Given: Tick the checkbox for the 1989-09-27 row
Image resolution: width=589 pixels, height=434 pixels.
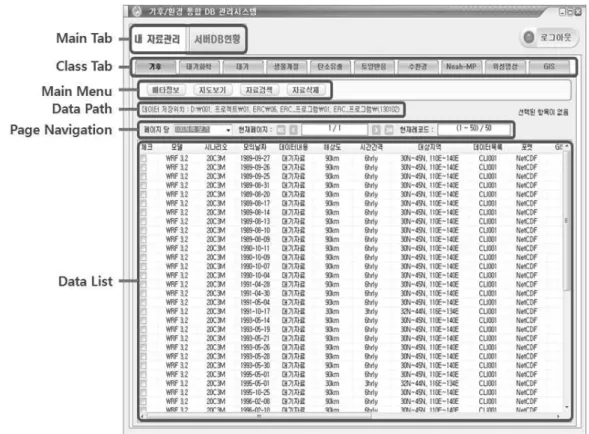Looking at the screenshot, I should (x=143, y=159).
